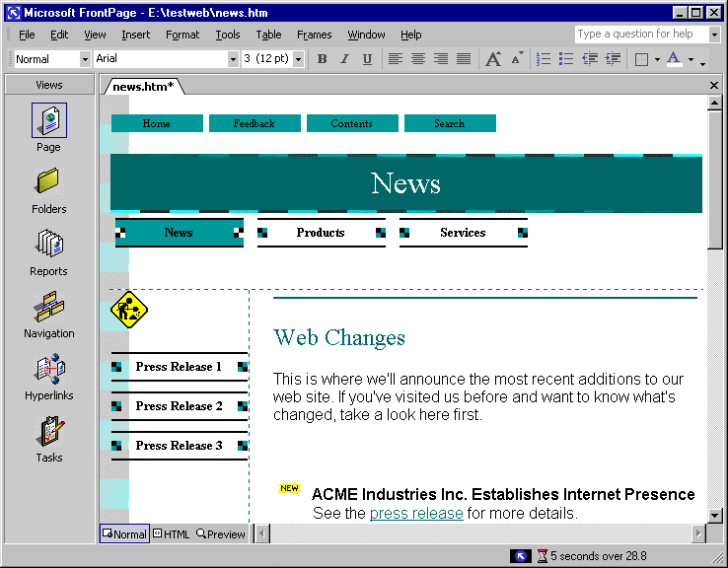Switch to Folders view icon
Screen dimensions: 728x568
coord(48,181)
